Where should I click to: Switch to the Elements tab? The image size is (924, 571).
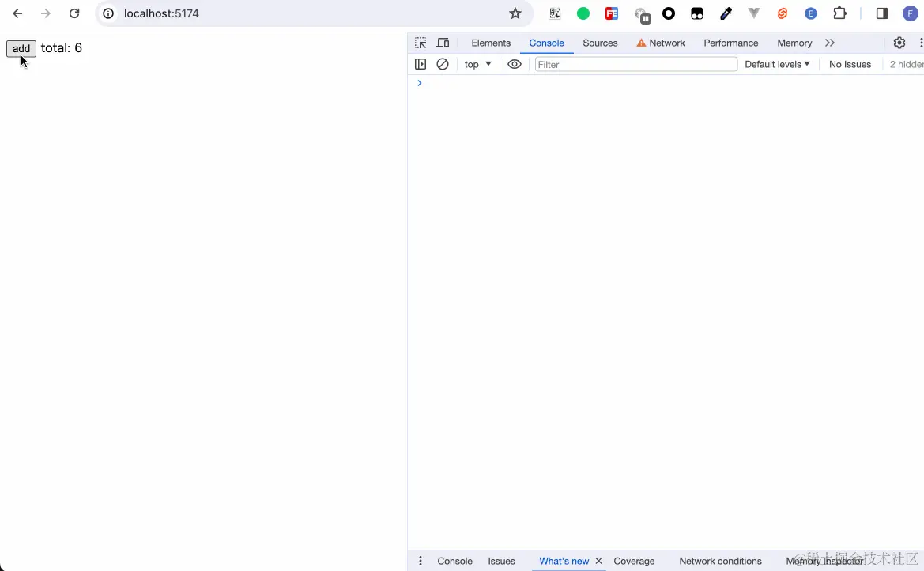491,43
